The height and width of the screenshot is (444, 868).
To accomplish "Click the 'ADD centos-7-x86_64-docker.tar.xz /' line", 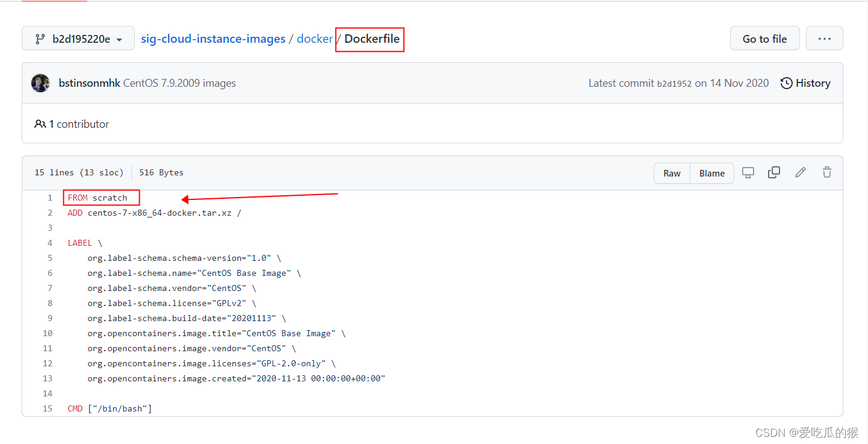I will [x=154, y=213].
